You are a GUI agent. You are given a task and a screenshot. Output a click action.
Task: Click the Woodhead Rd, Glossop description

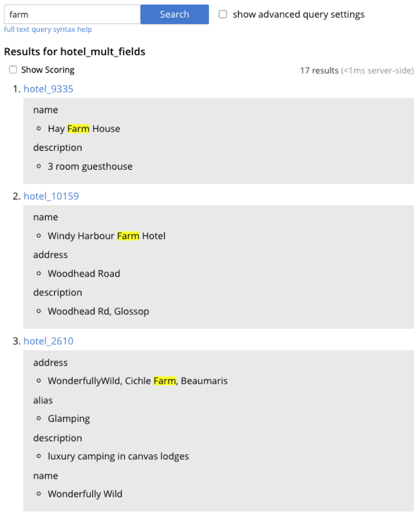pos(98,311)
